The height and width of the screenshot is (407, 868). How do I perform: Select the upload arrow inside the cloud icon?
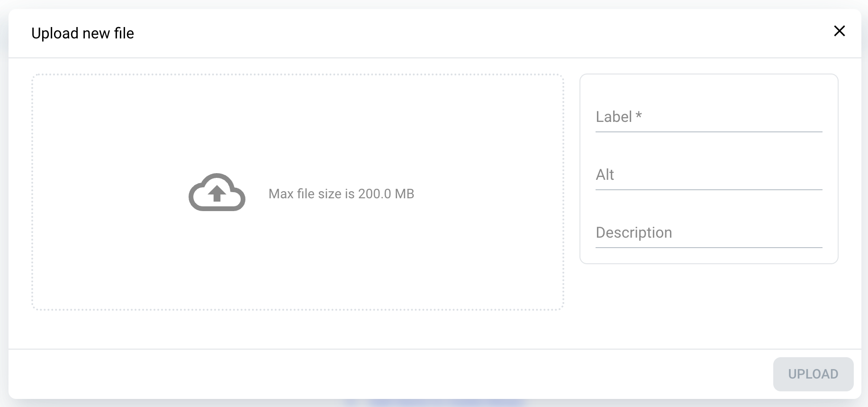217,194
